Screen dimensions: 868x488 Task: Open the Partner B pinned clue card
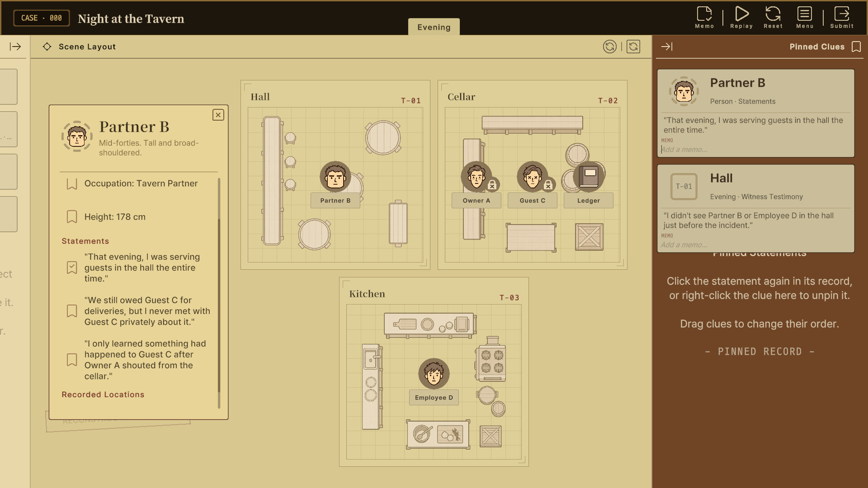click(x=756, y=113)
